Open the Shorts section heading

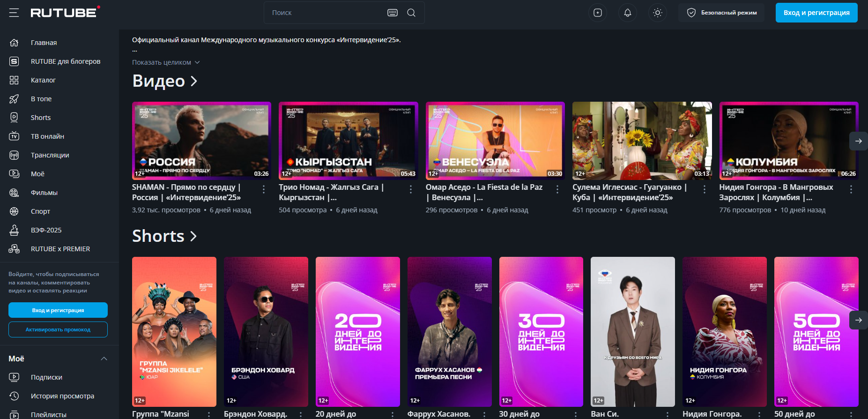pyautogui.click(x=164, y=236)
